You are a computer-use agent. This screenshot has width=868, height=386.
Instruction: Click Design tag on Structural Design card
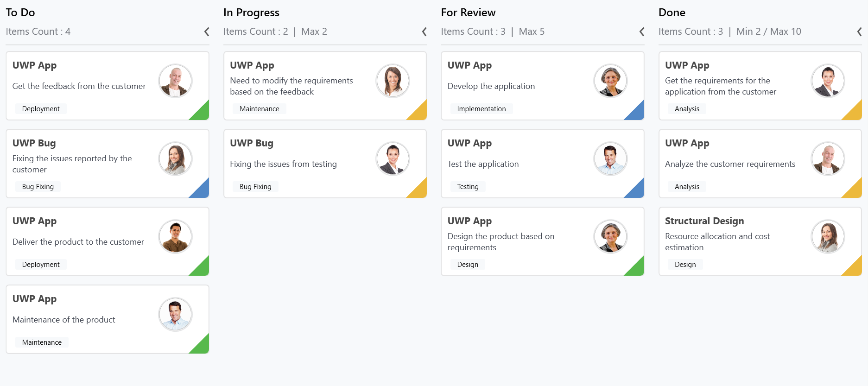click(685, 265)
